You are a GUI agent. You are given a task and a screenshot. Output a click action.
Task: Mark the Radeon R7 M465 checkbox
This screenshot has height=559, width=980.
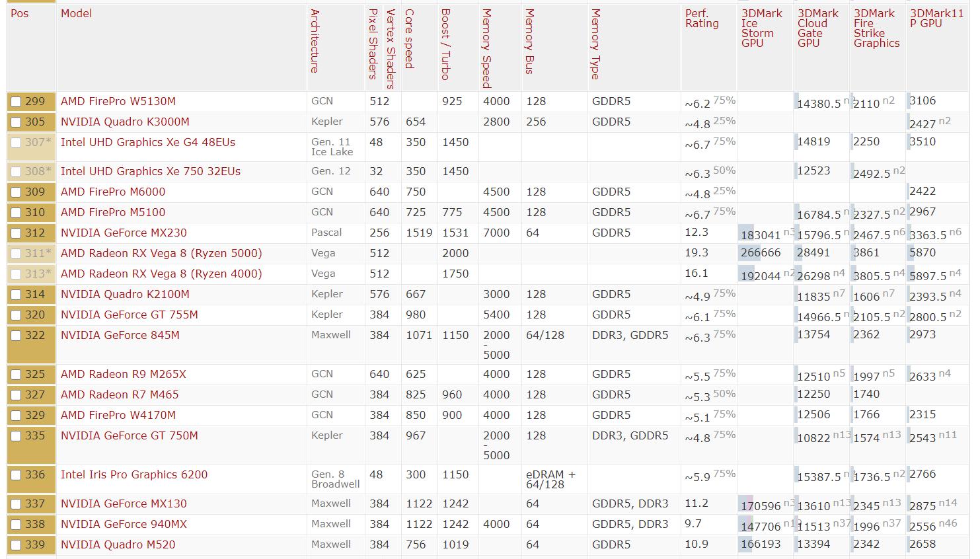(16, 395)
